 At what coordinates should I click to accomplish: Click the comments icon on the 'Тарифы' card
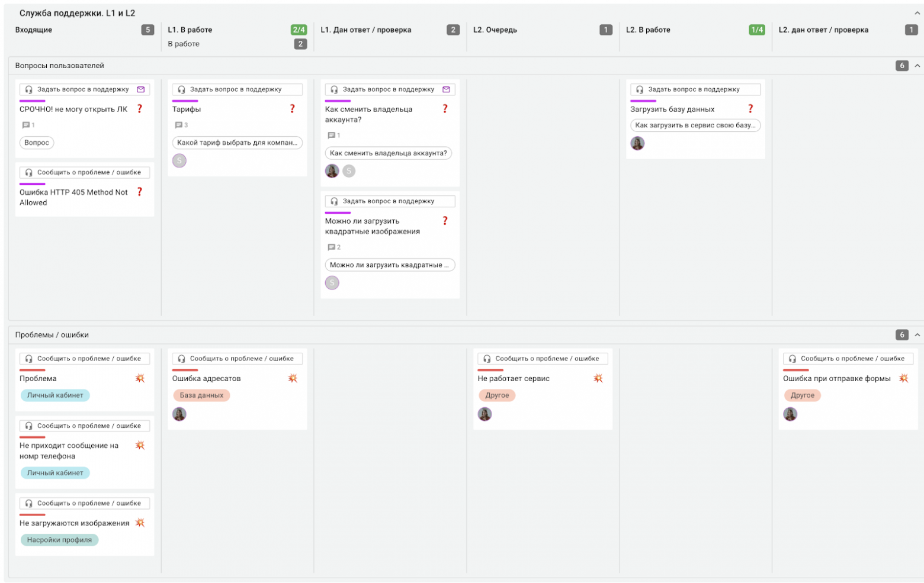click(x=178, y=125)
